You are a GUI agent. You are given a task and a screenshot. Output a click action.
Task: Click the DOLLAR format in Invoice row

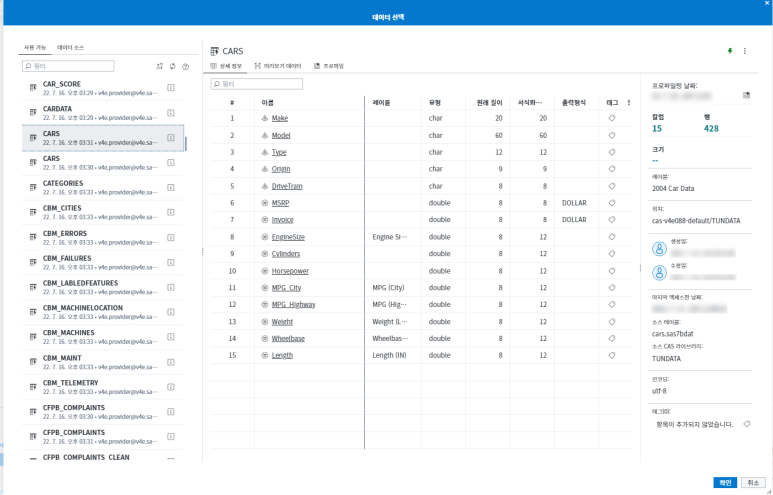click(x=574, y=220)
